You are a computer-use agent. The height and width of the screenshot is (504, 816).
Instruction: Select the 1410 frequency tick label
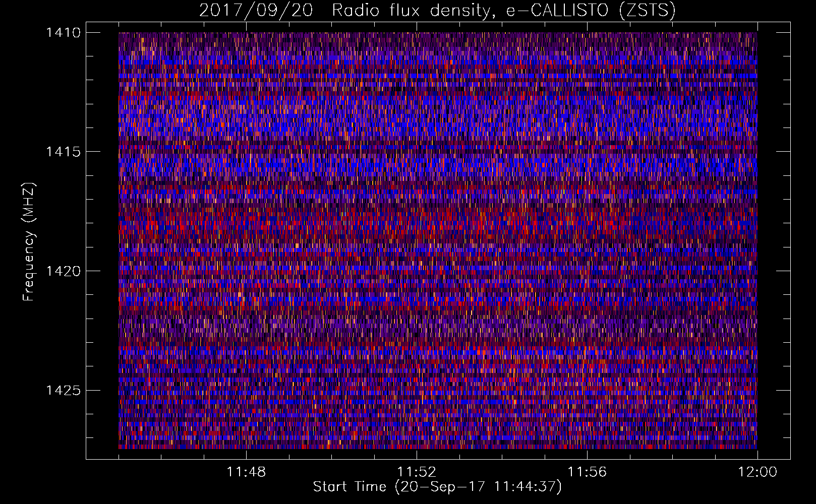point(63,33)
